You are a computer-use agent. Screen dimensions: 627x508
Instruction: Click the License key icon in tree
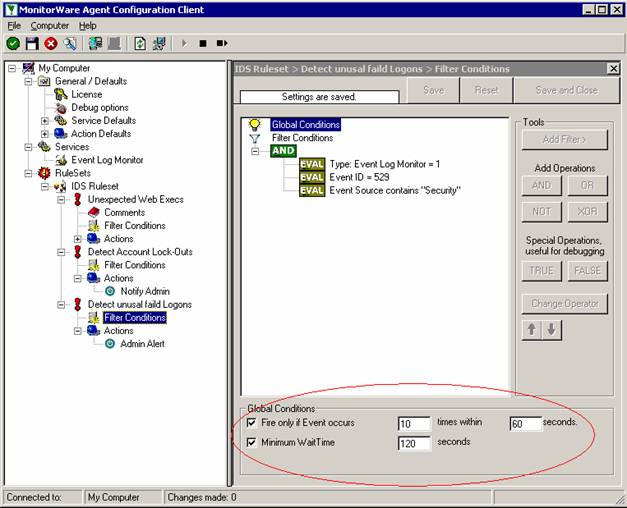61,94
